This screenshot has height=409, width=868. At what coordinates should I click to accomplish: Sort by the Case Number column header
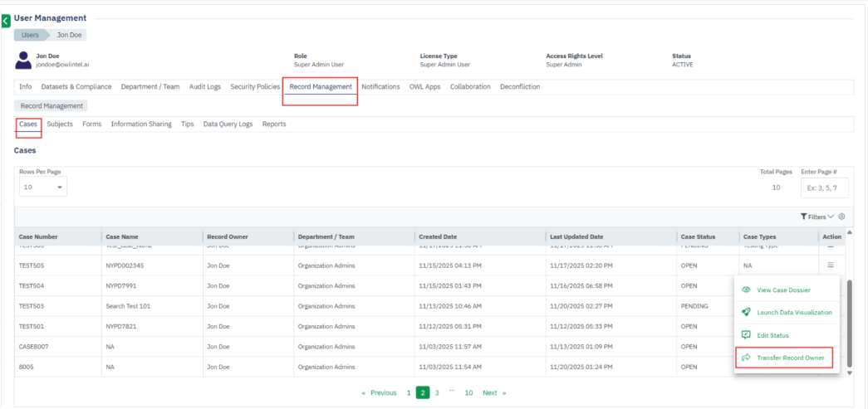click(x=38, y=236)
